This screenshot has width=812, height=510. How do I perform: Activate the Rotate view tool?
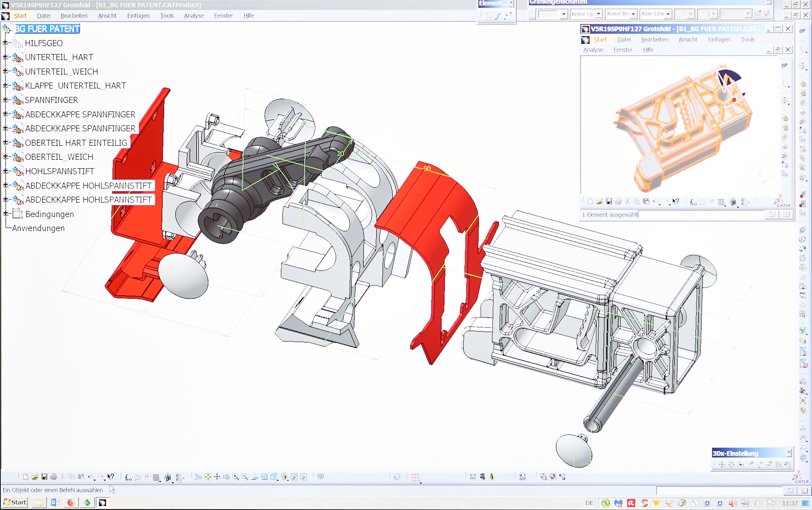click(226, 477)
